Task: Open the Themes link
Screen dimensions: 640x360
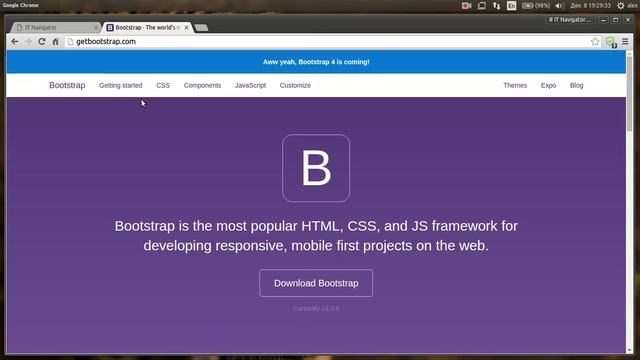Action: tap(515, 85)
